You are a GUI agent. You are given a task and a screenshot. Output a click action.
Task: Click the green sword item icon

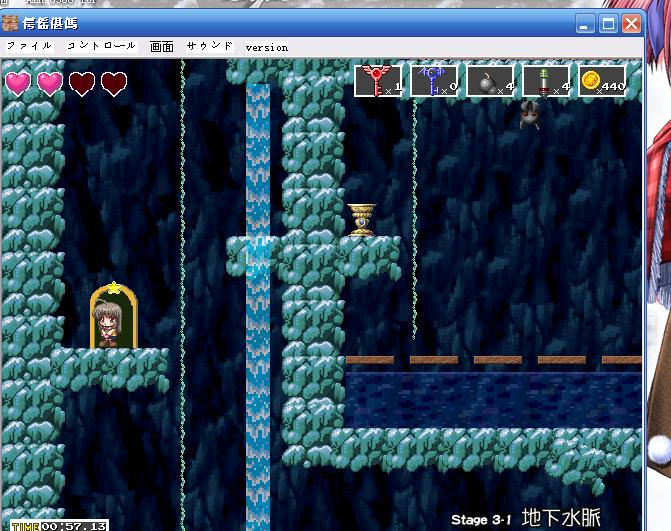click(546, 81)
